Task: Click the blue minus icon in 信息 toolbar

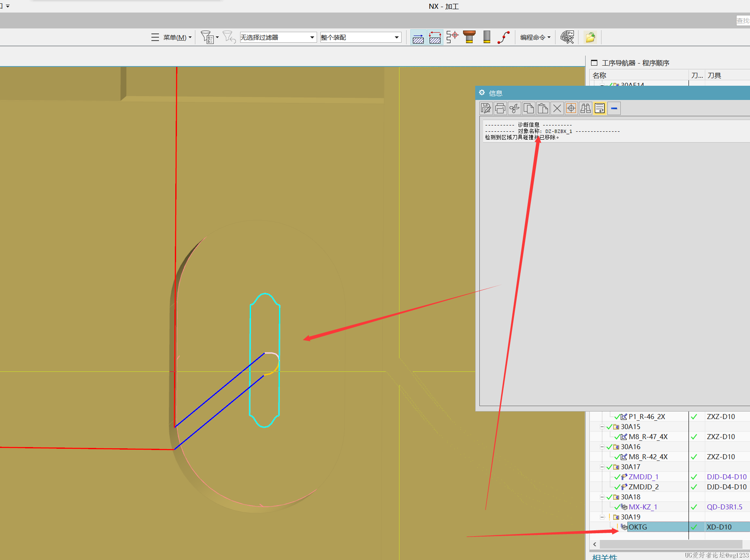Action: coord(614,109)
